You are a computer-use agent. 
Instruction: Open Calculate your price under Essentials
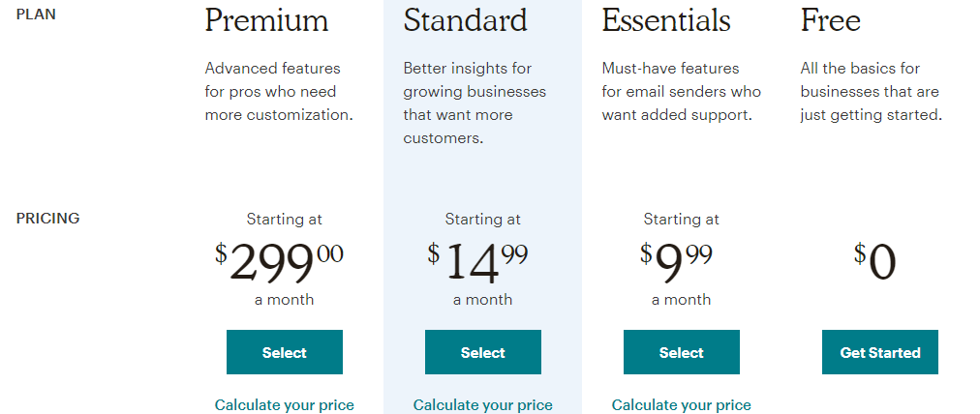pos(681,404)
